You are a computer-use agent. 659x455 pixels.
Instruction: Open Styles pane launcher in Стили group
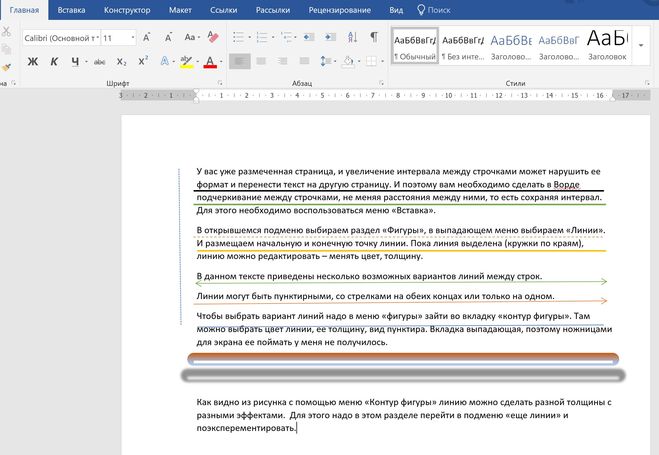[648, 83]
